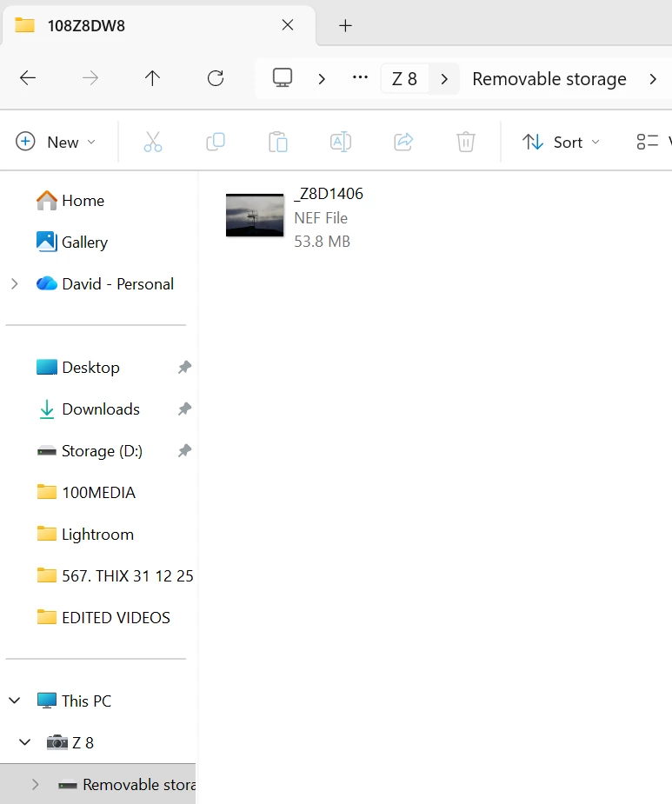Screen dimensions: 672x804
Task: Click the This PC monitor icon in address bar
Action: click(283, 78)
